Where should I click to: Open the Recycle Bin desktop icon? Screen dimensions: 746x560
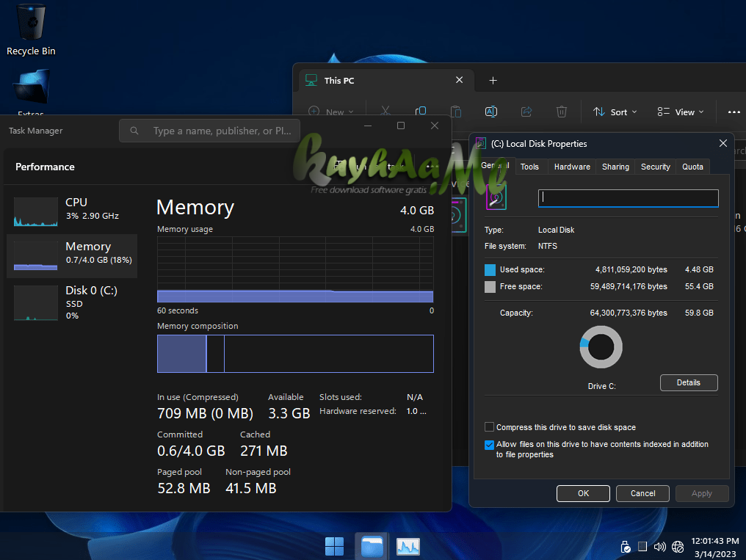click(31, 29)
